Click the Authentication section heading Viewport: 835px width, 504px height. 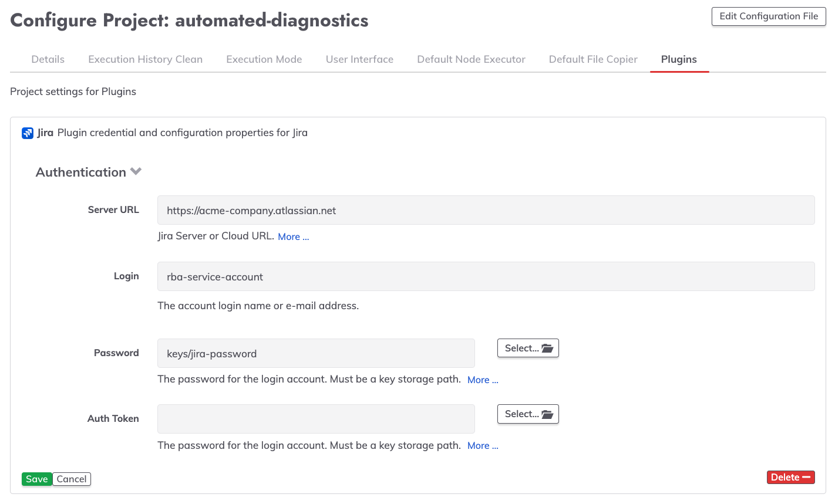[81, 172]
